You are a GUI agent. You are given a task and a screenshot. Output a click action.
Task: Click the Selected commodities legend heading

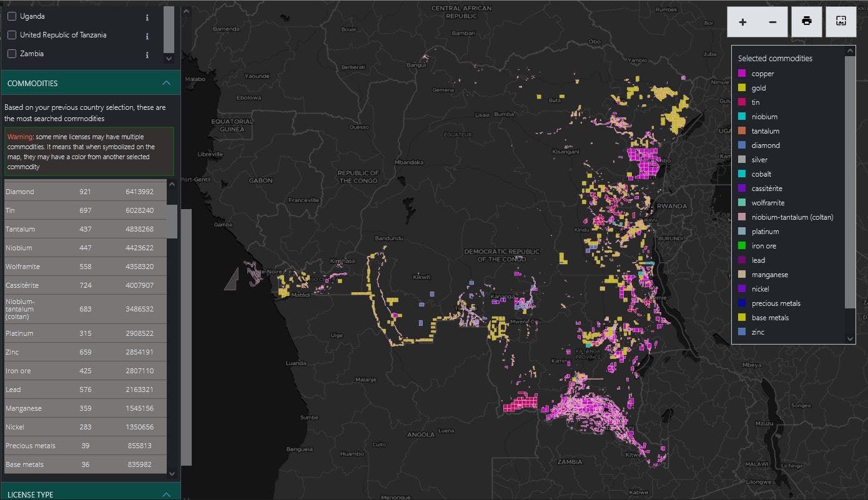(775, 58)
